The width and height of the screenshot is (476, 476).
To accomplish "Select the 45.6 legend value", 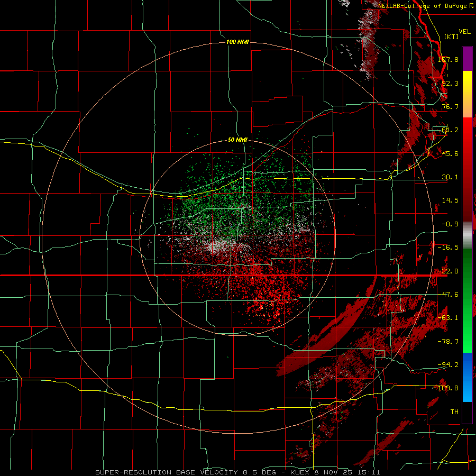I will 450,153.
